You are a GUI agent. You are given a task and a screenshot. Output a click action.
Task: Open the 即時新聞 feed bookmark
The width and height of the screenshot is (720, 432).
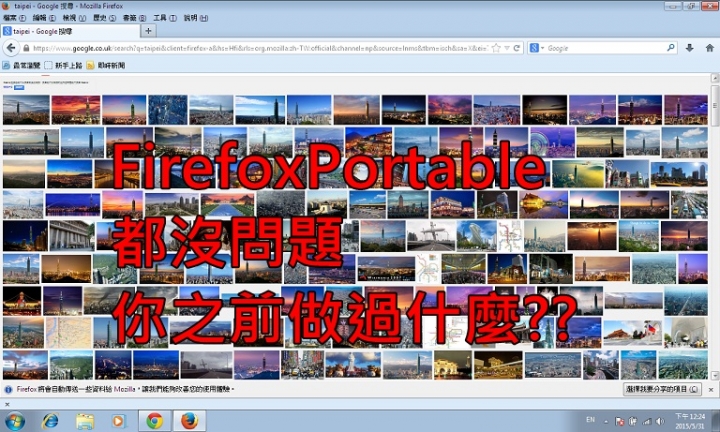coord(106,65)
